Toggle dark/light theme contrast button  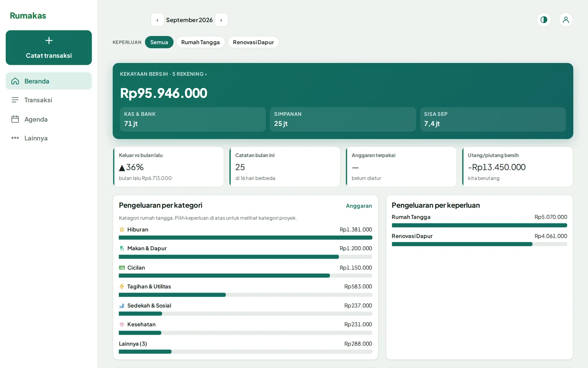pos(544,20)
